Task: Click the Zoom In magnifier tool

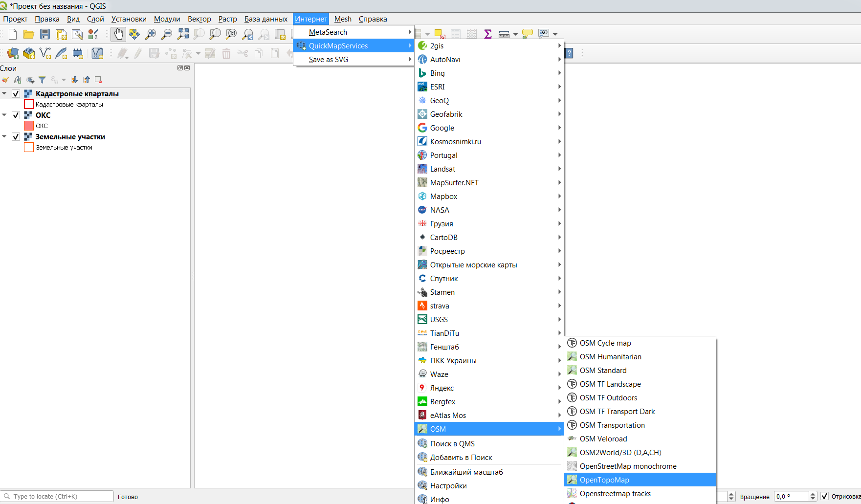Action: click(151, 34)
